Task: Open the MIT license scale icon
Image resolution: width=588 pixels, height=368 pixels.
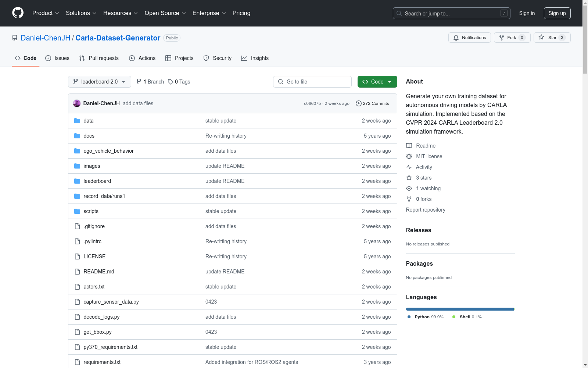Action: 409,156
